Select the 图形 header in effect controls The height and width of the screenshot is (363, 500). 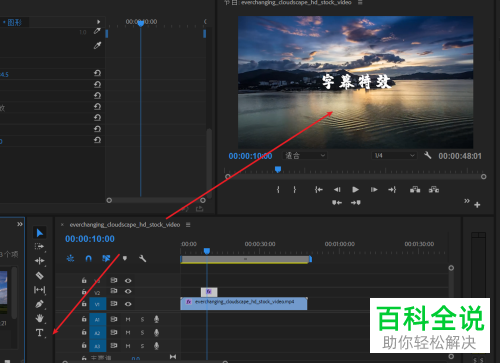pos(13,22)
